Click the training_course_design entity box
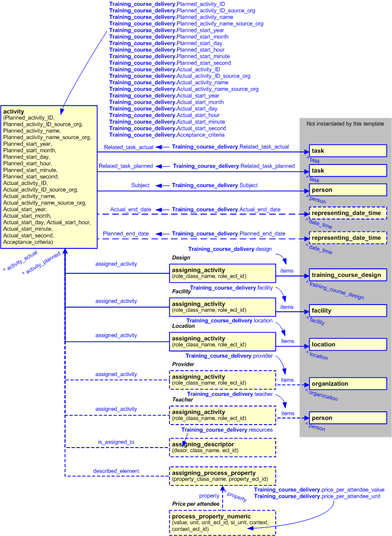This screenshot has height=536, width=392. [x=348, y=275]
